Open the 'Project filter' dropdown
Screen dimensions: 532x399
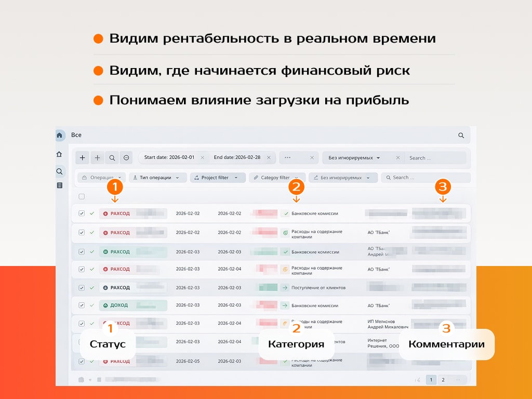pyautogui.click(x=218, y=178)
